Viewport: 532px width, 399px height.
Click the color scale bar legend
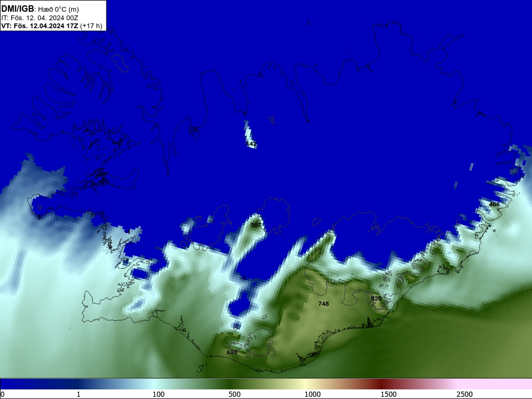266,384
